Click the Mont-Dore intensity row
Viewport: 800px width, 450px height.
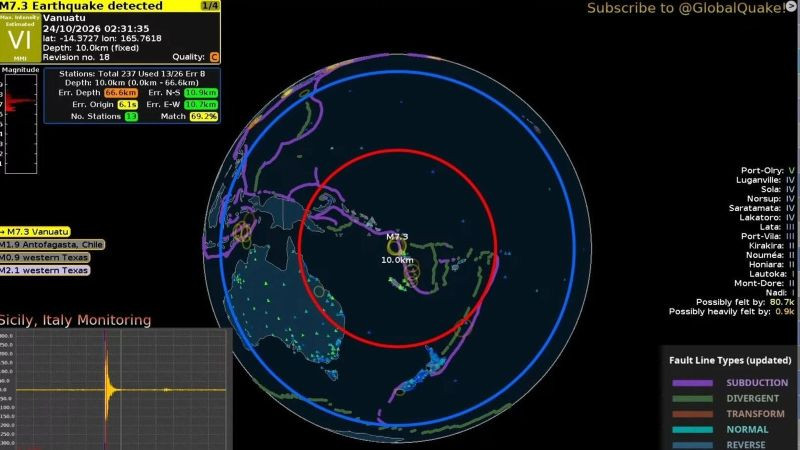[x=764, y=283]
